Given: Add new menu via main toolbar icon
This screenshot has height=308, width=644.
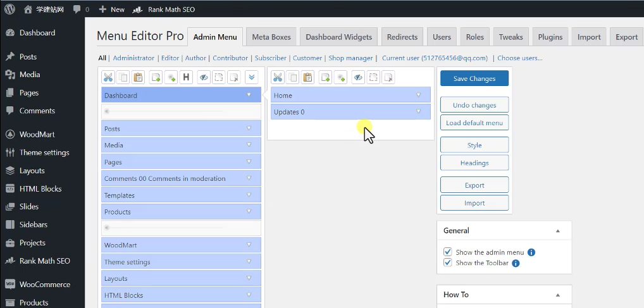Looking at the screenshot, I should click(156, 77).
